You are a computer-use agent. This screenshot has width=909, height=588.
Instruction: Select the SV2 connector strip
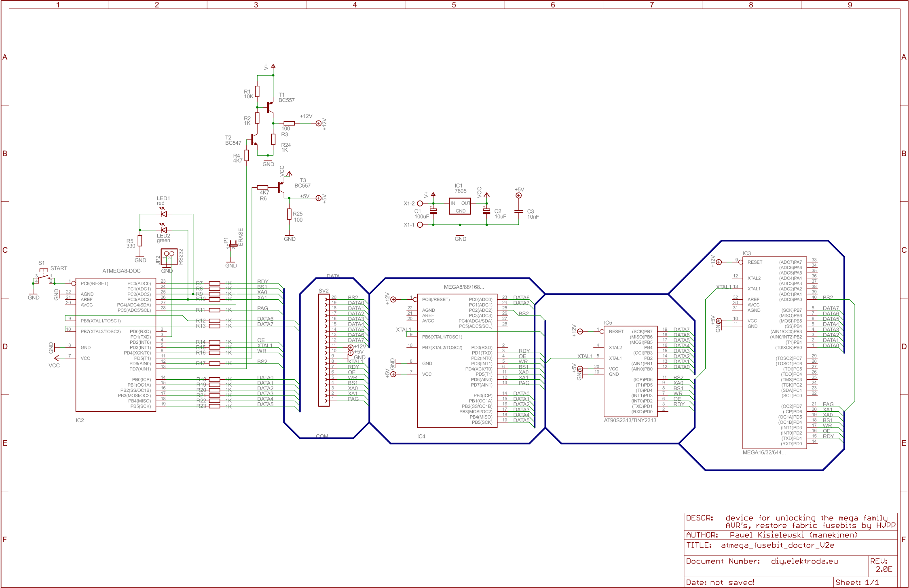(x=324, y=350)
